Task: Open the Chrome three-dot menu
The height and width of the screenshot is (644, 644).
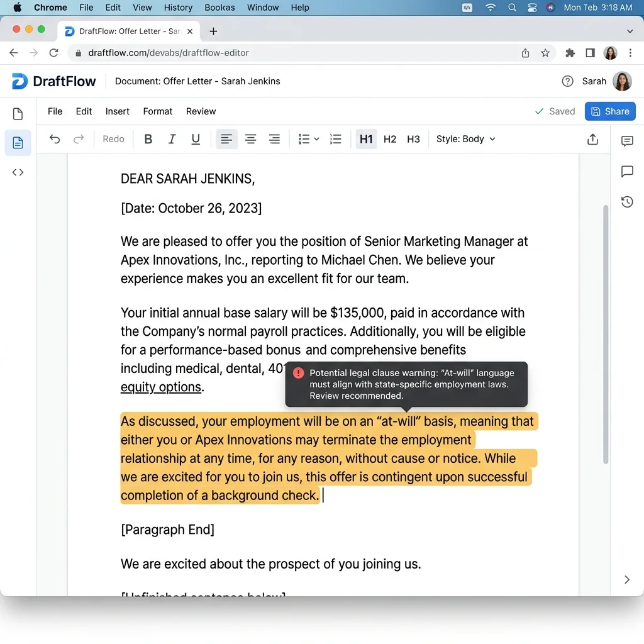Action: (x=630, y=53)
